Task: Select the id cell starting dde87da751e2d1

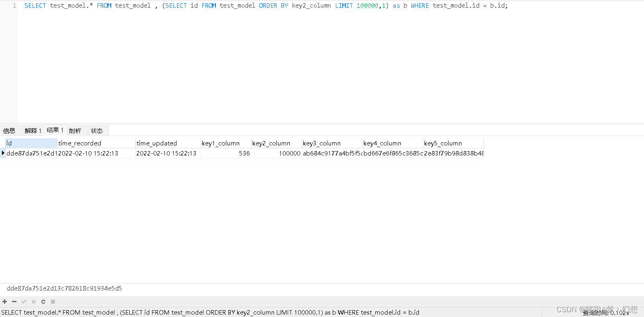Action: (31, 153)
